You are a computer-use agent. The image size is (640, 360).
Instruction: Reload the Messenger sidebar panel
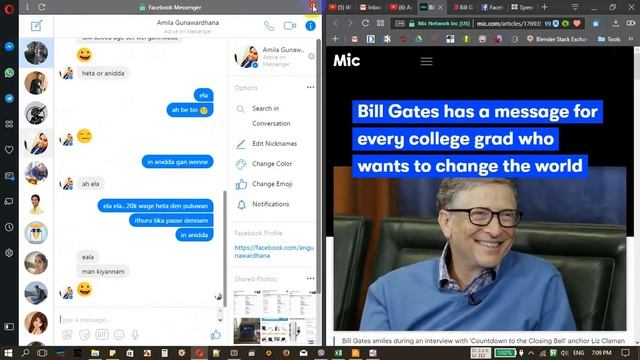click(42, 7)
